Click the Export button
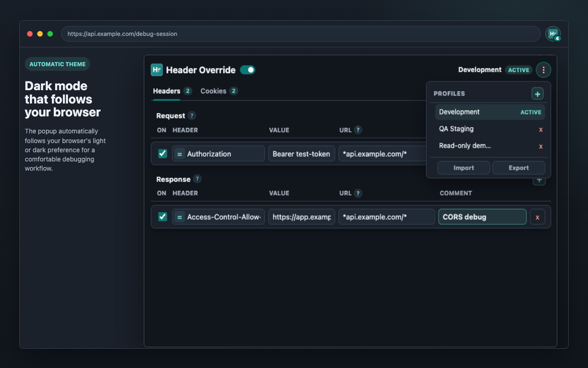The height and width of the screenshot is (368, 588). pyautogui.click(x=519, y=168)
